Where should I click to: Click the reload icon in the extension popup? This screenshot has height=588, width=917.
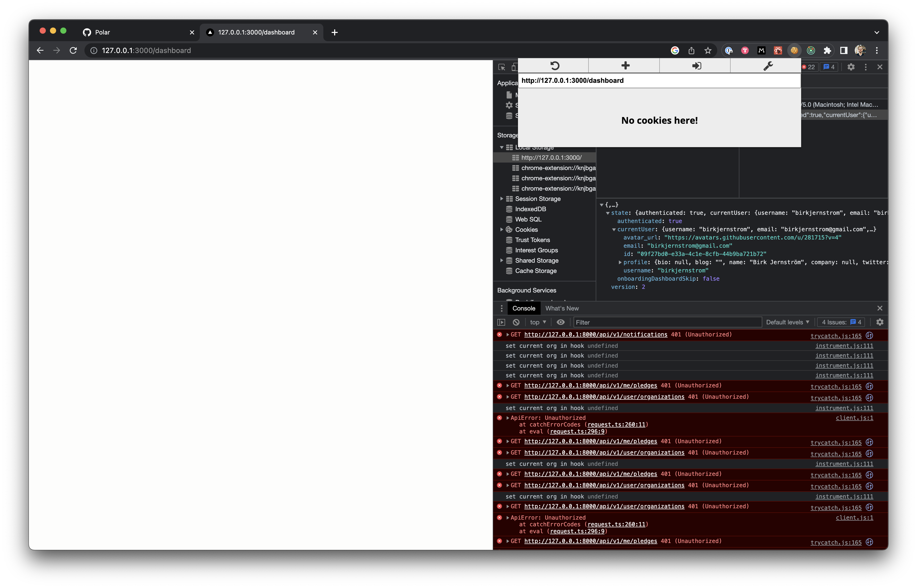point(555,65)
